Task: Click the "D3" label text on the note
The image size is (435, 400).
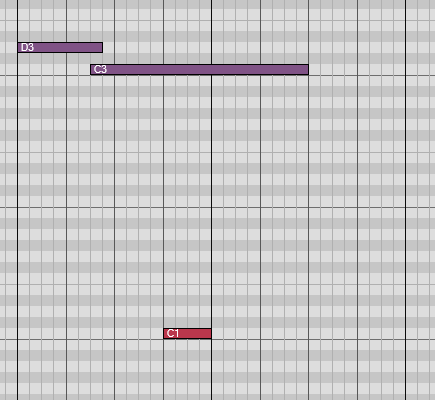Action: (27, 47)
